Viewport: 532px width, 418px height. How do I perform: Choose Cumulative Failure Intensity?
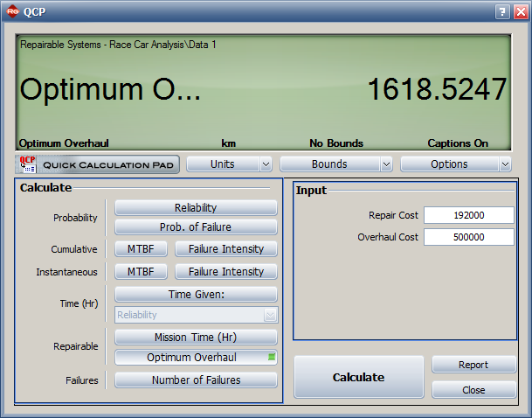pos(226,249)
